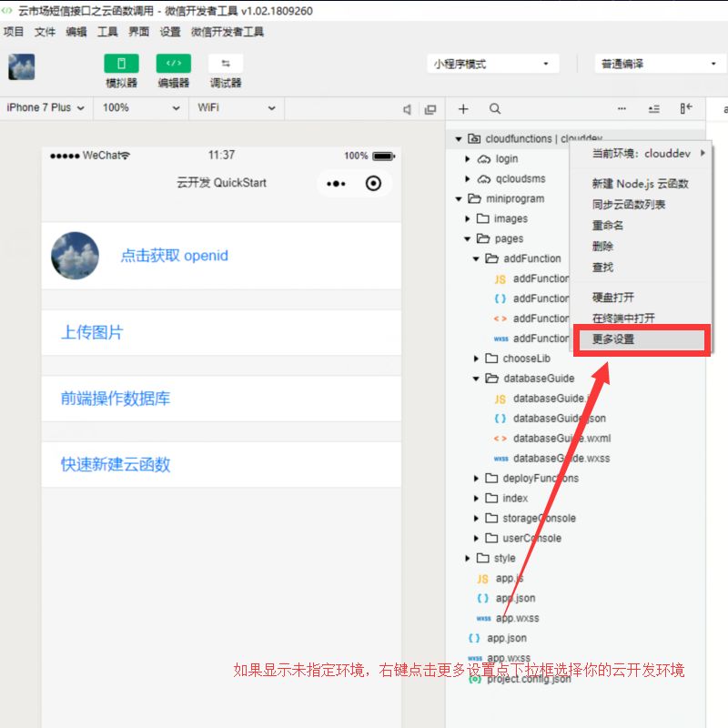Click the cloud icon beside qcloudsms
This screenshot has width=728, height=728.
484,179
